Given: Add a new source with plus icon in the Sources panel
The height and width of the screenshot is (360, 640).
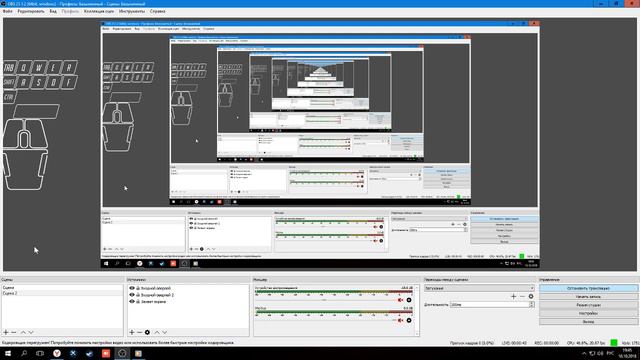Looking at the screenshot, I should point(132,332).
